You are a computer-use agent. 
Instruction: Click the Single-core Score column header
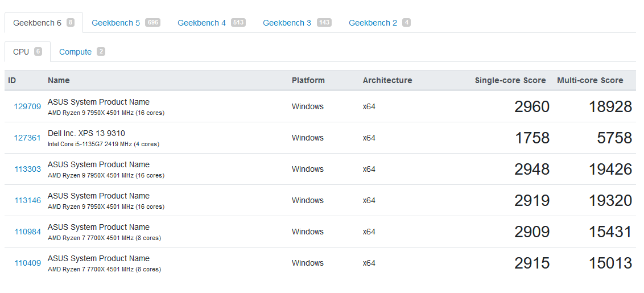click(510, 81)
